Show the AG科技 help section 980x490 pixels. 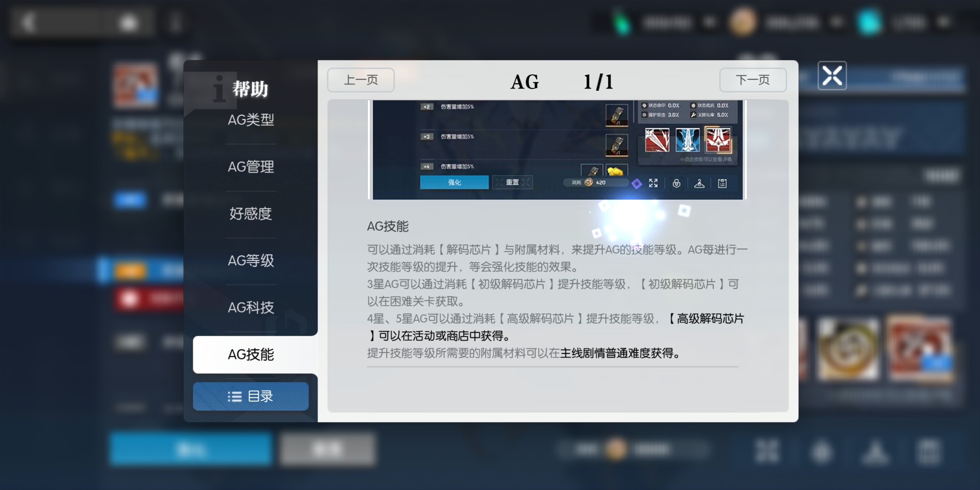(251, 308)
